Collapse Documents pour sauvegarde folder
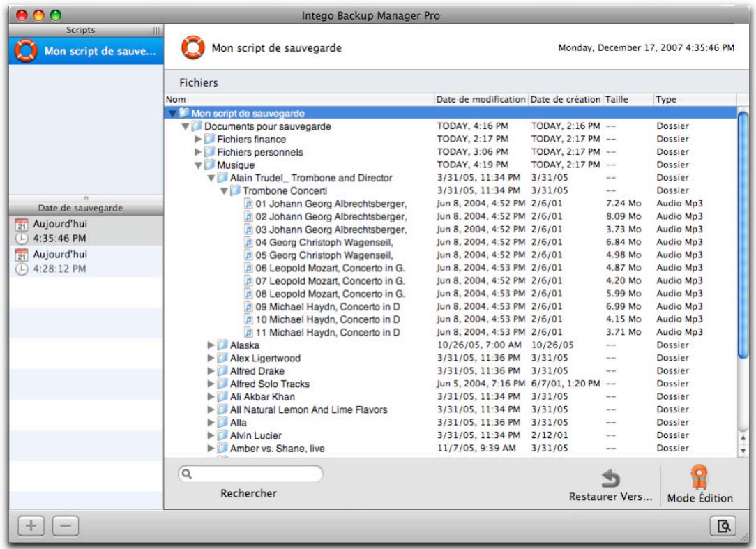The height and width of the screenshot is (549, 756). click(185, 127)
